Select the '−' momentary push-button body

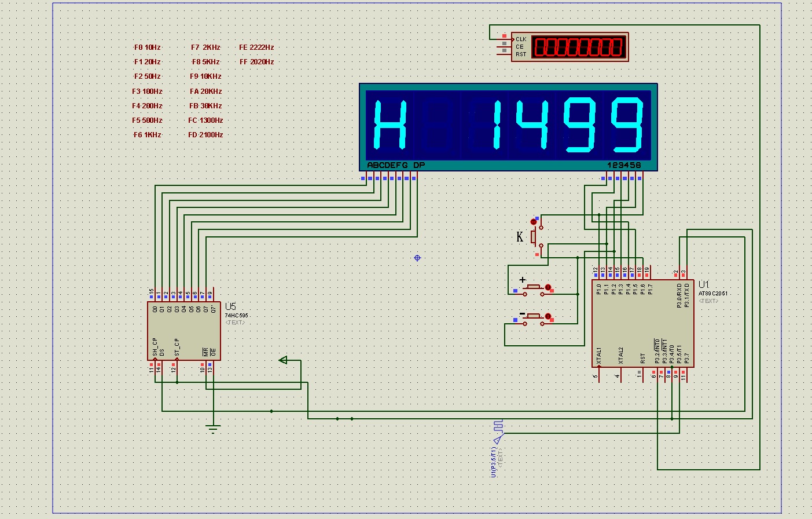tap(534, 318)
